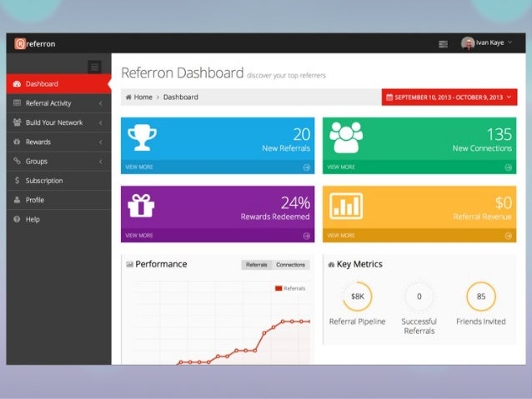Click the Referral Pipeline label
This screenshot has width=532, height=399.
coord(357,322)
